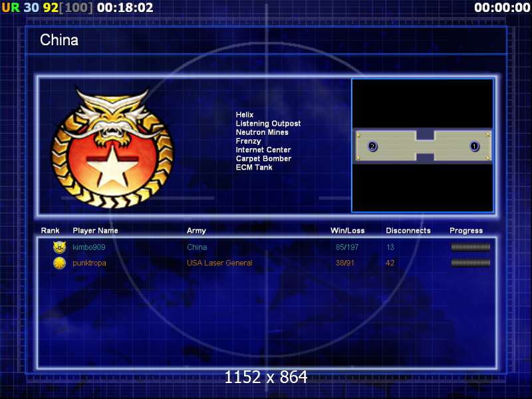
Task: Click the Frenzy entry
Action: (248, 141)
